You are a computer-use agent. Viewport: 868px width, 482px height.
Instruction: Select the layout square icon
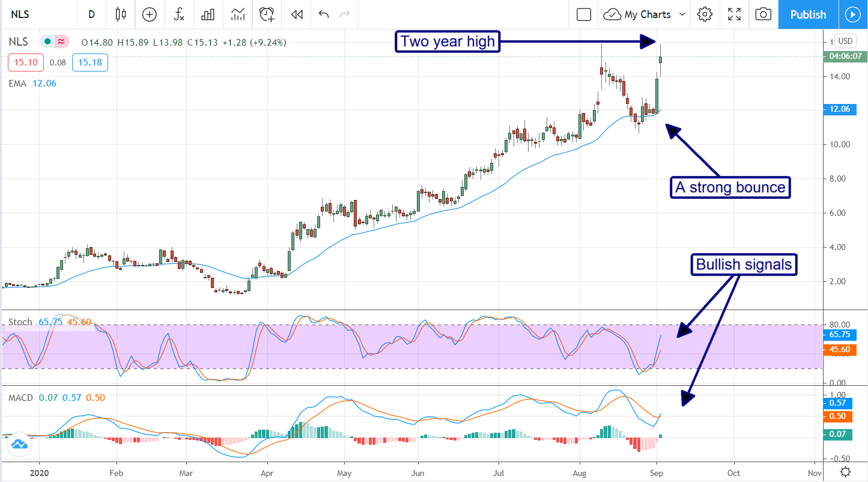pos(584,14)
